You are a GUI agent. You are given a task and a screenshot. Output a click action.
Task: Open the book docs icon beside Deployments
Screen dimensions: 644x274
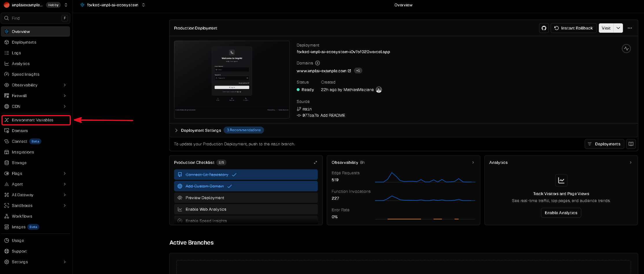631,144
